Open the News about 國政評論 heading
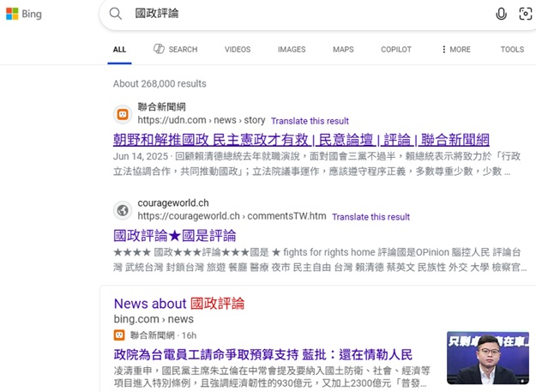The width and height of the screenshot is (536, 392). click(x=179, y=304)
